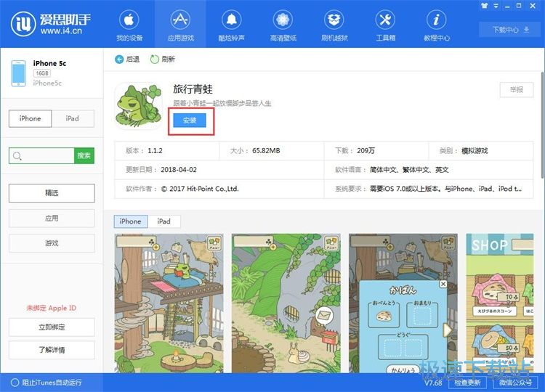Click the version text 1.1.2
The width and height of the screenshot is (545, 392).
point(155,151)
